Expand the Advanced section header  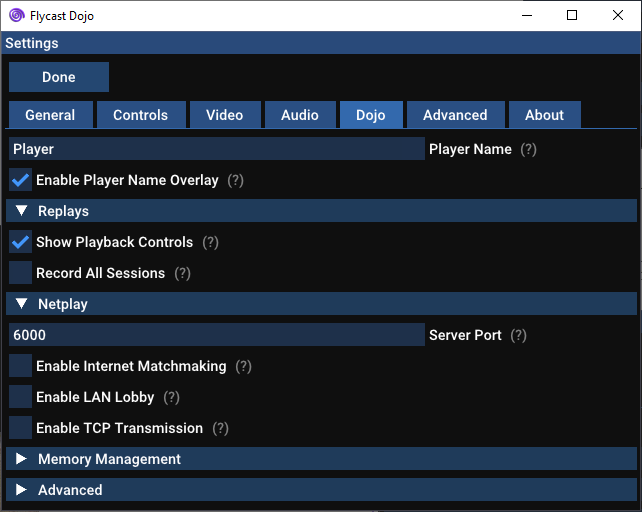[321, 490]
